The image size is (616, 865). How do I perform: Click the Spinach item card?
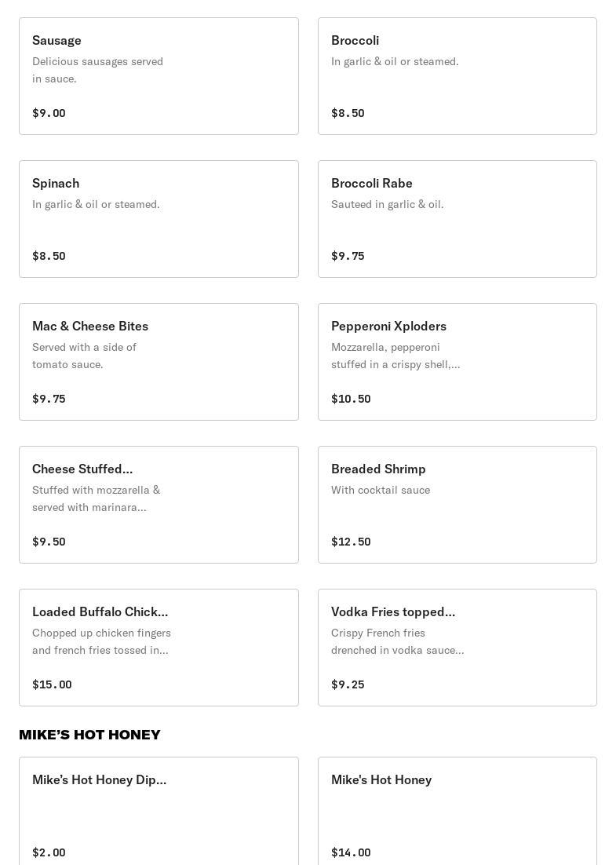pyautogui.click(x=159, y=219)
